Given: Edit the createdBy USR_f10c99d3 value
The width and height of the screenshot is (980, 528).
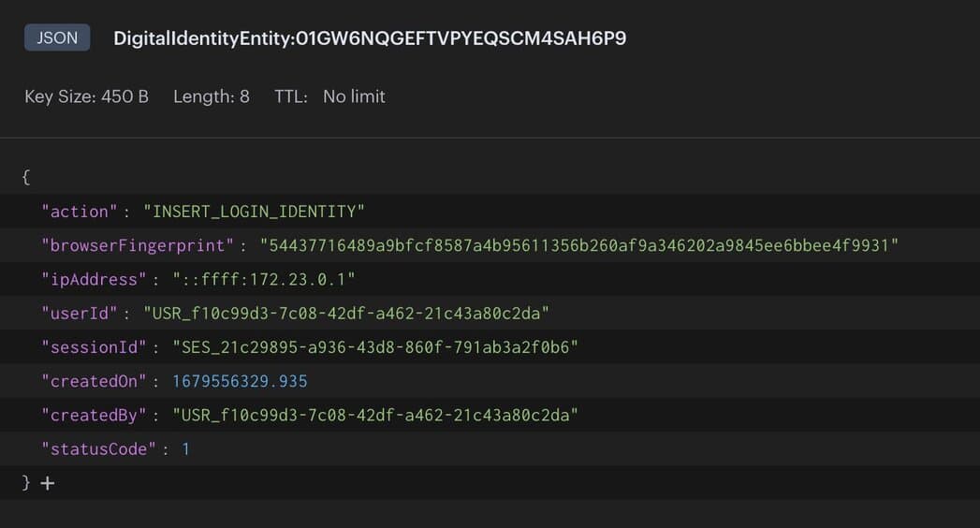Looking at the screenshot, I should click(374, 415).
